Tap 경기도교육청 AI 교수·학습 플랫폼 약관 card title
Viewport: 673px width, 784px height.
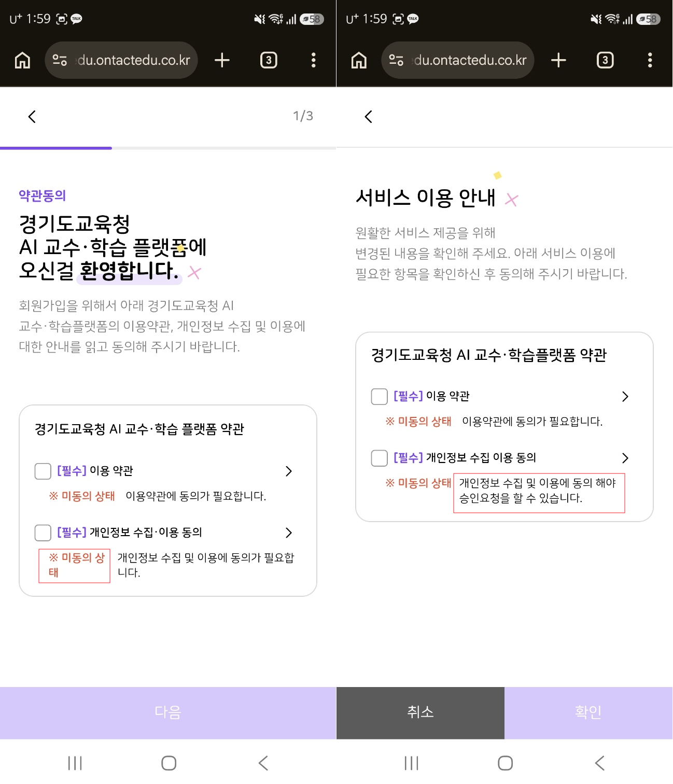point(139,429)
